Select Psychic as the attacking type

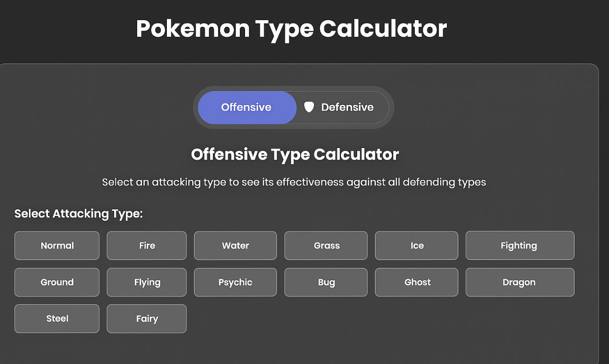point(235,282)
